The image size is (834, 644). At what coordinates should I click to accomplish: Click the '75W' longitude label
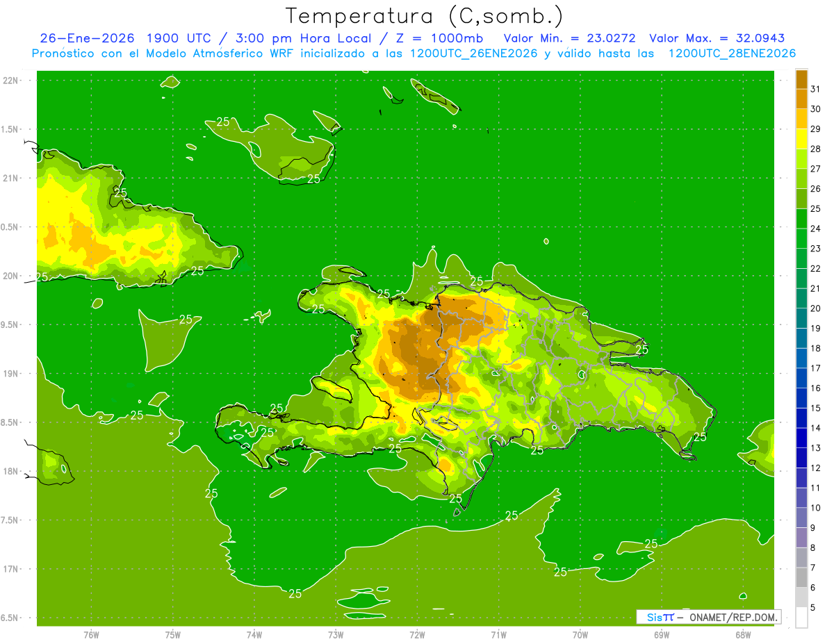click(x=173, y=635)
